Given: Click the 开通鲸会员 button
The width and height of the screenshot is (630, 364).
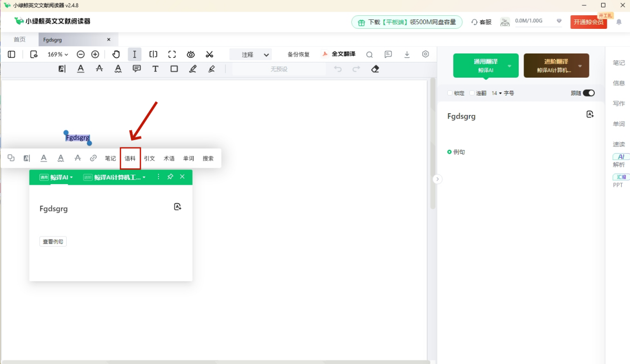Looking at the screenshot, I should click(x=588, y=22).
